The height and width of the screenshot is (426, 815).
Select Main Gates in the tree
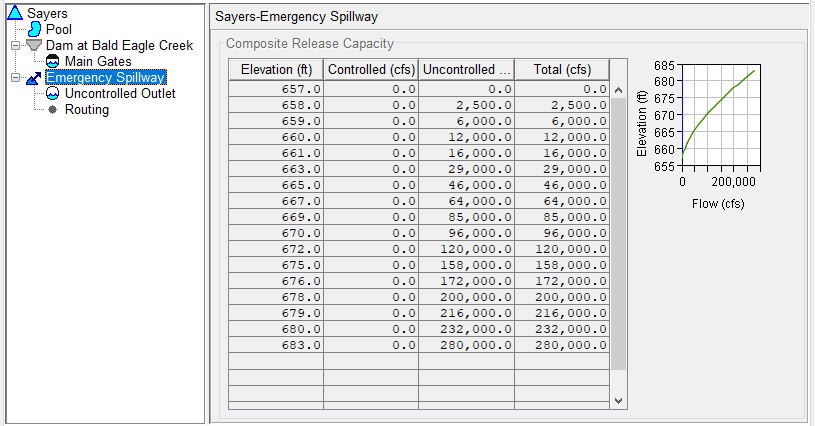98,62
